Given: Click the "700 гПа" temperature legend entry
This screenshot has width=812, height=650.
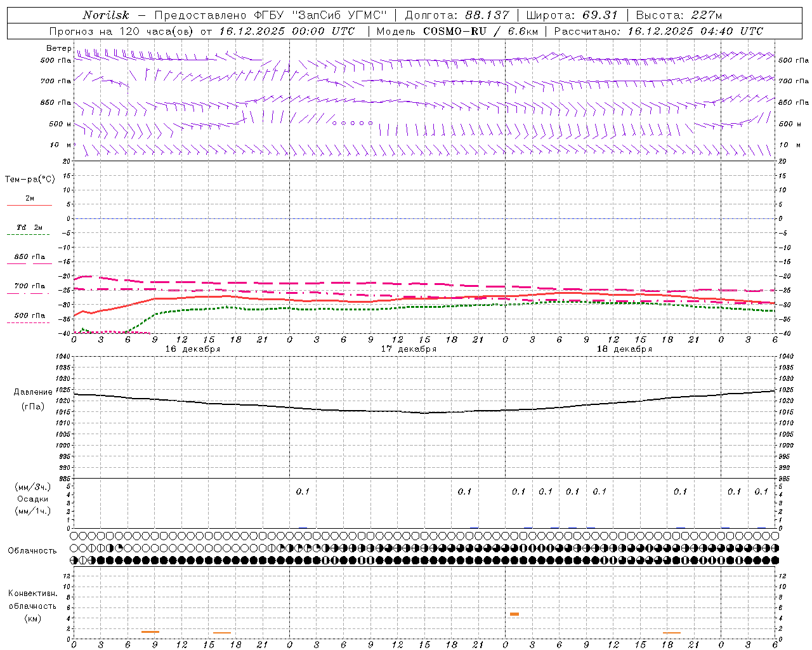Looking at the screenshot, I should pos(29,289).
